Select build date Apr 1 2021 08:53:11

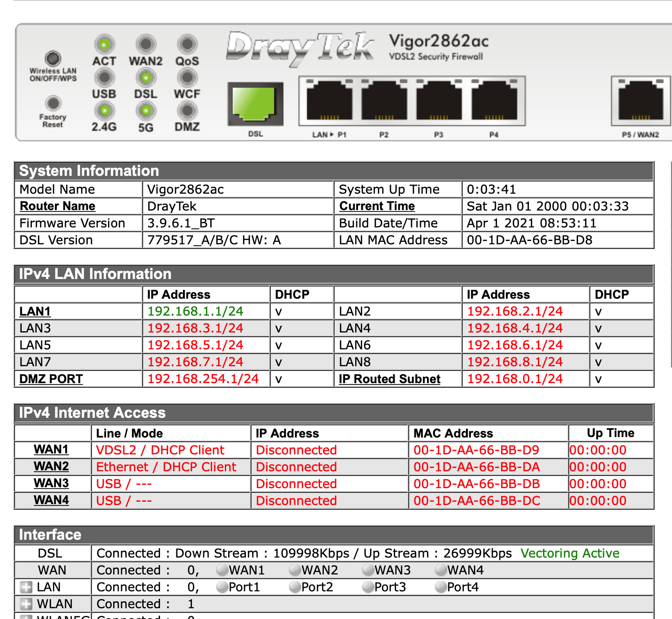532,223
